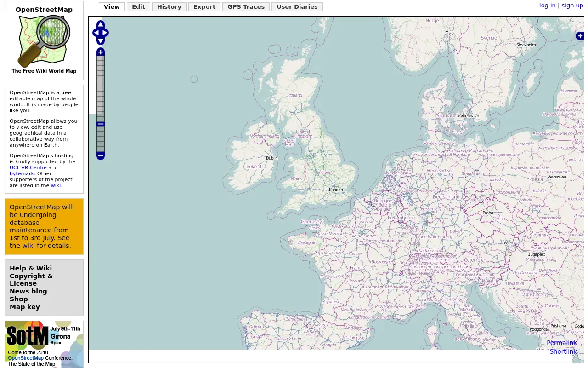Open Help & Wiki
Viewport: 588px width, 368px height.
31,268
